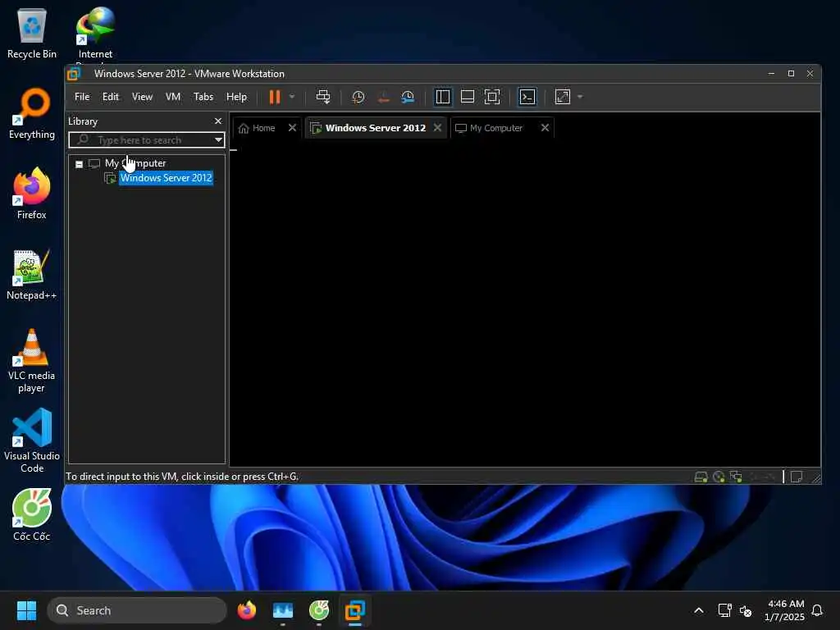Screen dimensions: 840x630
Task: Open the Help menu
Action: [x=236, y=97]
